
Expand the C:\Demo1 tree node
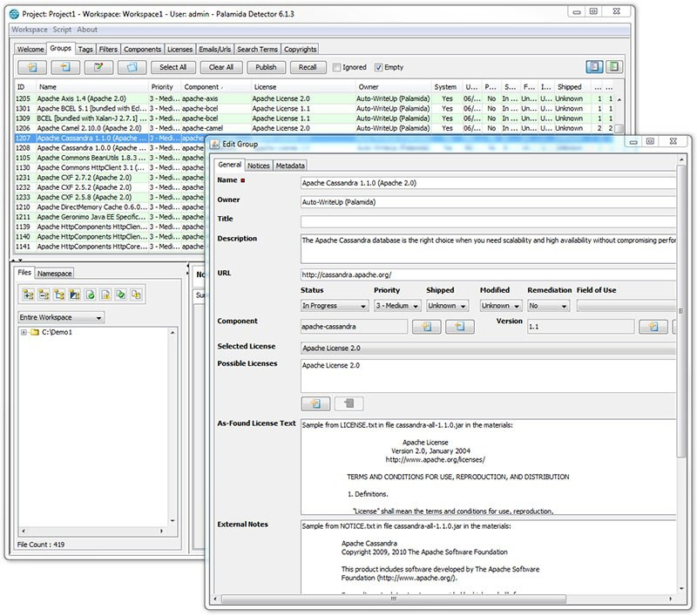pos(23,333)
